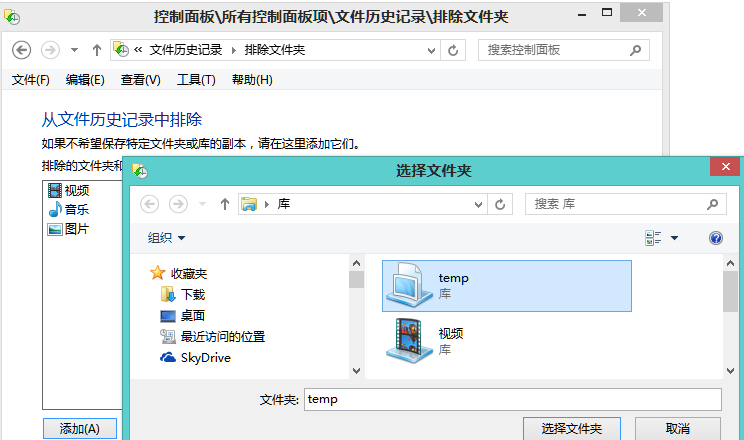Open recent locations dropdown in 选择文件夹 dialog
The height and width of the screenshot is (440, 744).
click(203, 204)
